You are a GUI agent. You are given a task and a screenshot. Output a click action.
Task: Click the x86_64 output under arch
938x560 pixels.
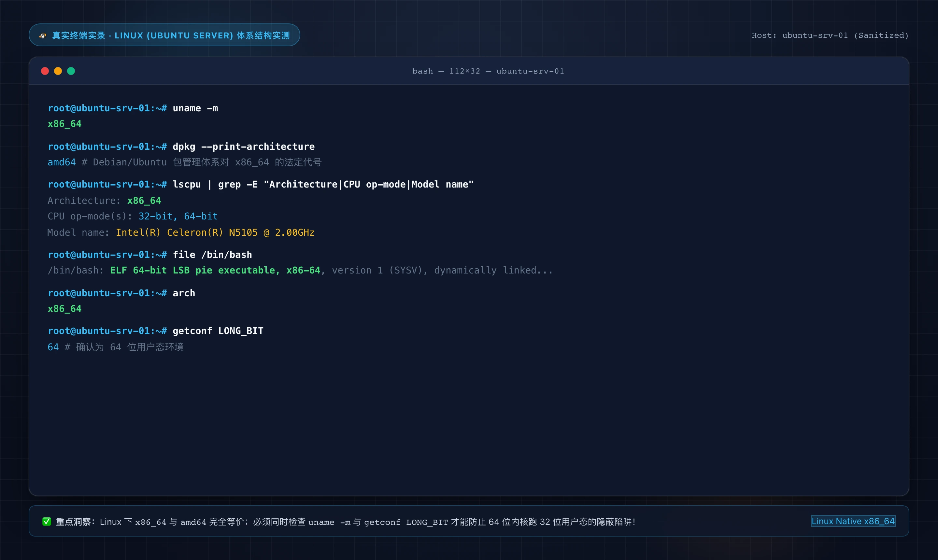pos(64,309)
